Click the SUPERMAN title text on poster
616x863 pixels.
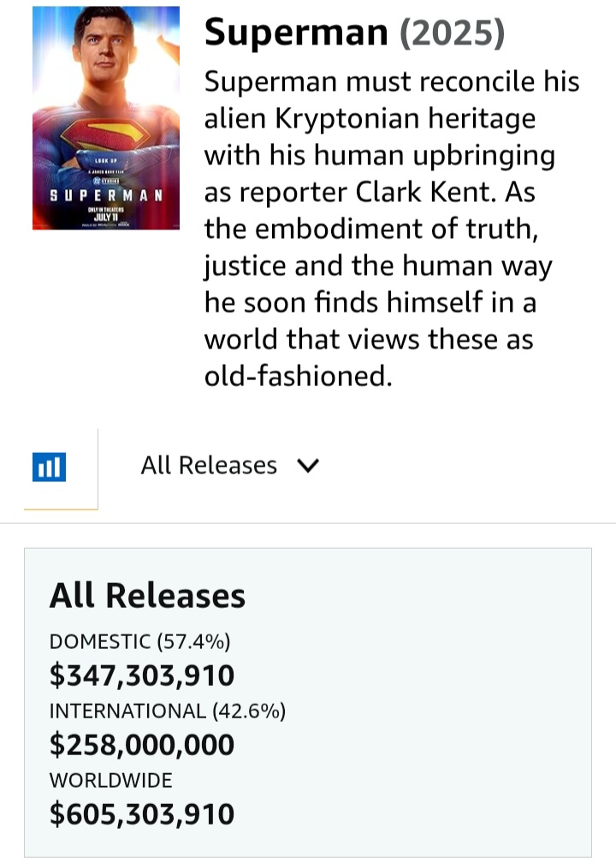point(107,195)
